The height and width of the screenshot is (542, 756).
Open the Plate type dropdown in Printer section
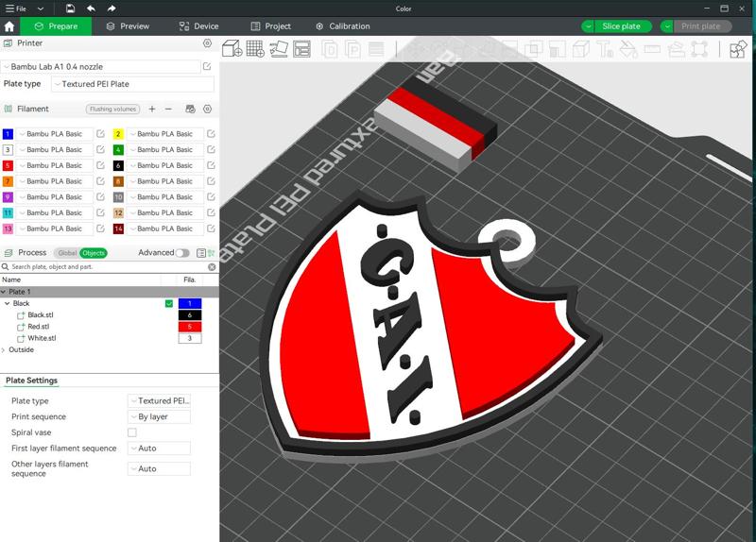[x=132, y=84]
